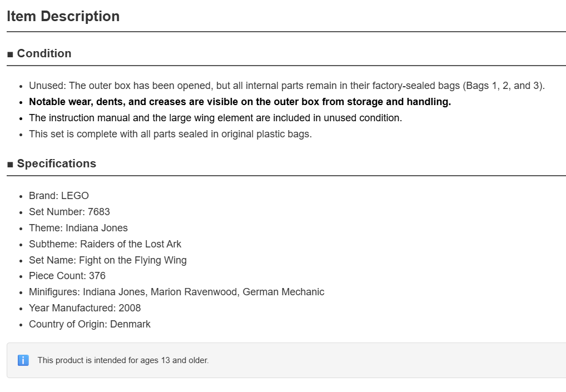Click the Piece Count: 376 entry
This screenshot has width=566, height=392.
point(67,276)
